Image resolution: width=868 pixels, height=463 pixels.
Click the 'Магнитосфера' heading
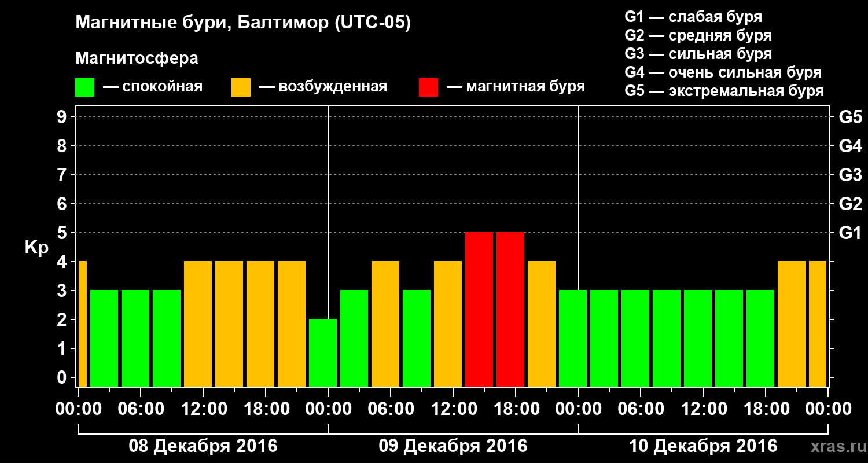pyautogui.click(x=137, y=58)
